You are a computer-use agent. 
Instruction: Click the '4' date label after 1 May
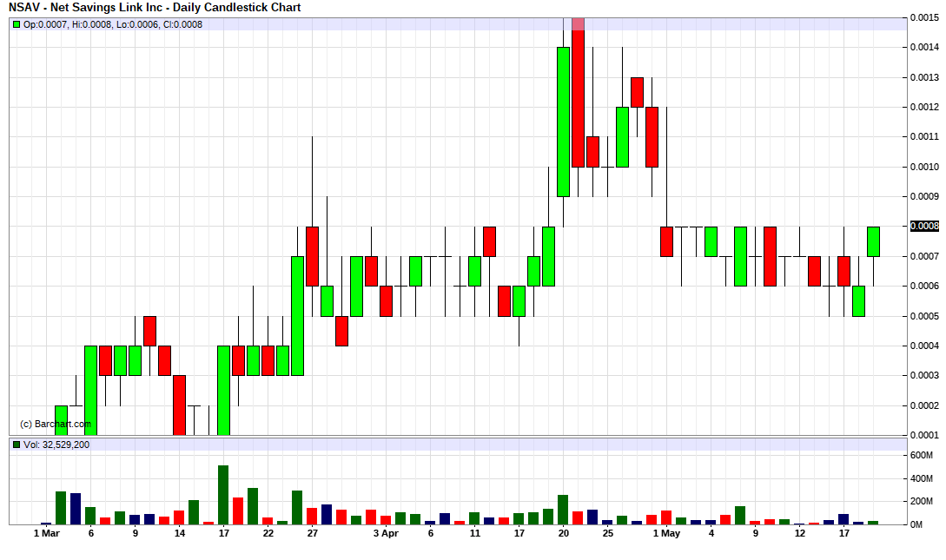pyautogui.click(x=711, y=533)
